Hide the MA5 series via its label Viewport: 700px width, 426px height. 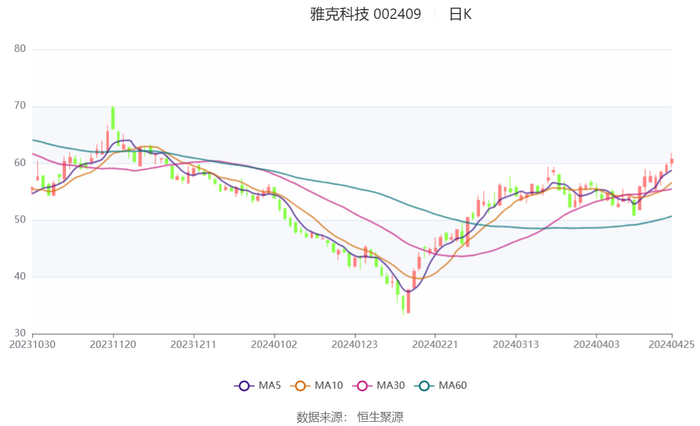pos(270,386)
